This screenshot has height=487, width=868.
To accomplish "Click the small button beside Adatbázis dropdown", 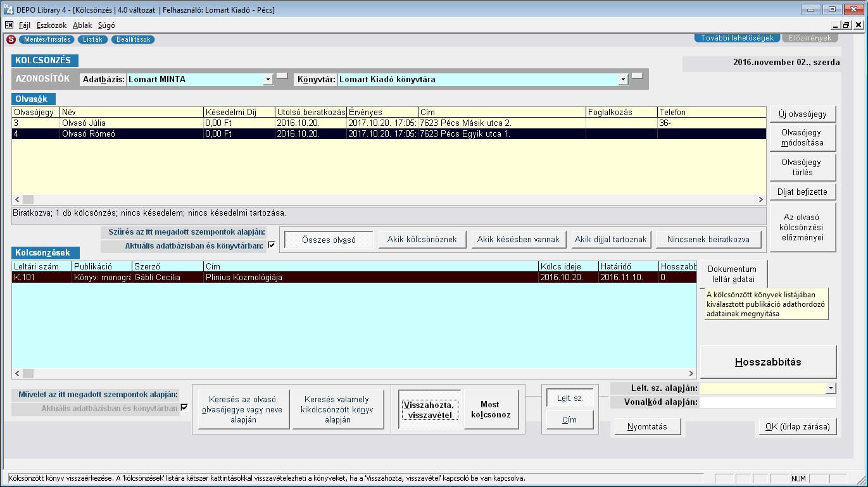I will click(282, 77).
